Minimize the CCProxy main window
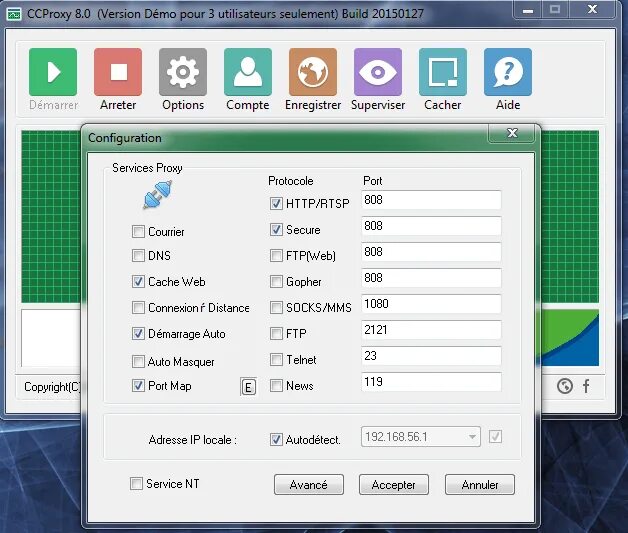The width and height of the screenshot is (628, 533). point(528,10)
